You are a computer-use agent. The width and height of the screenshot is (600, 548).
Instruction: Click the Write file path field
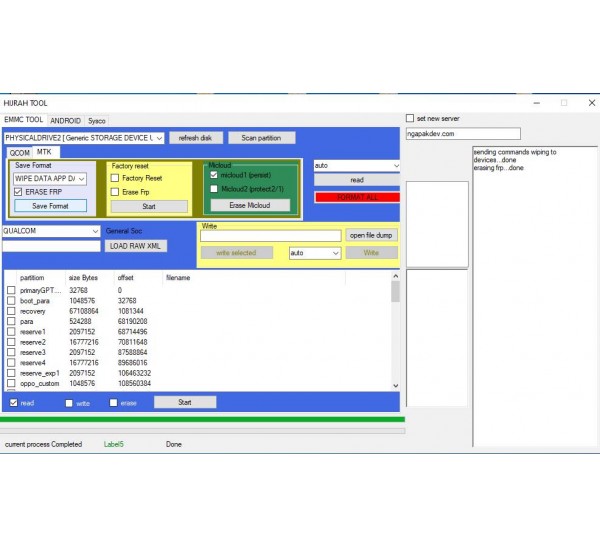coord(271,236)
